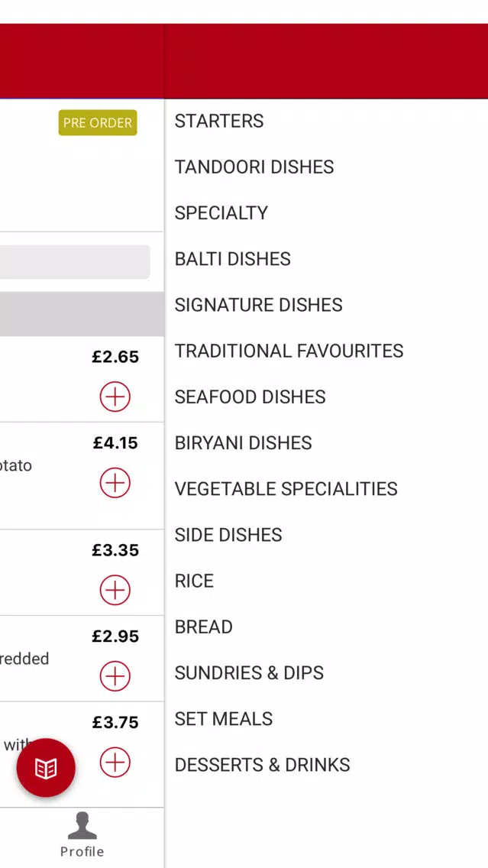Open the SPECIALTY menu section
This screenshot has width=488, height=868.
point(221,212)
